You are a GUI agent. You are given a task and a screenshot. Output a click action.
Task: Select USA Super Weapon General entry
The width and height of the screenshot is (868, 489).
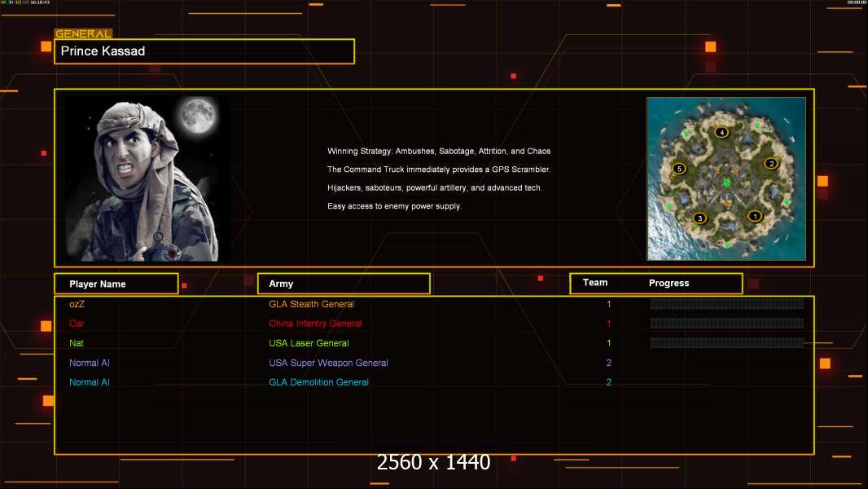[328, 363]
